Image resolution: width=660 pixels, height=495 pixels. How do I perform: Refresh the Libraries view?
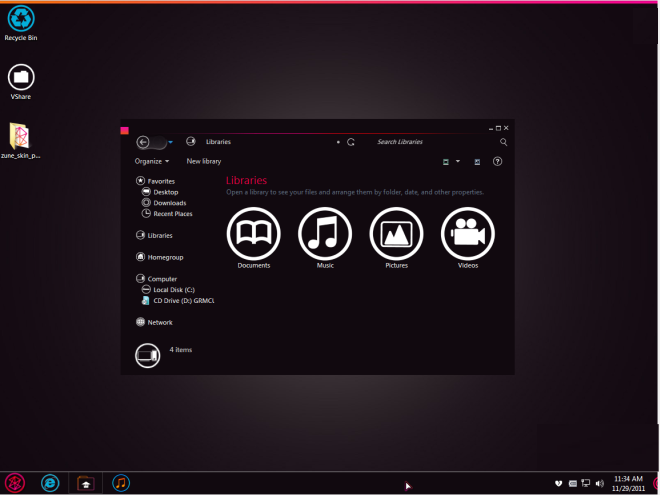coord(351,142)
